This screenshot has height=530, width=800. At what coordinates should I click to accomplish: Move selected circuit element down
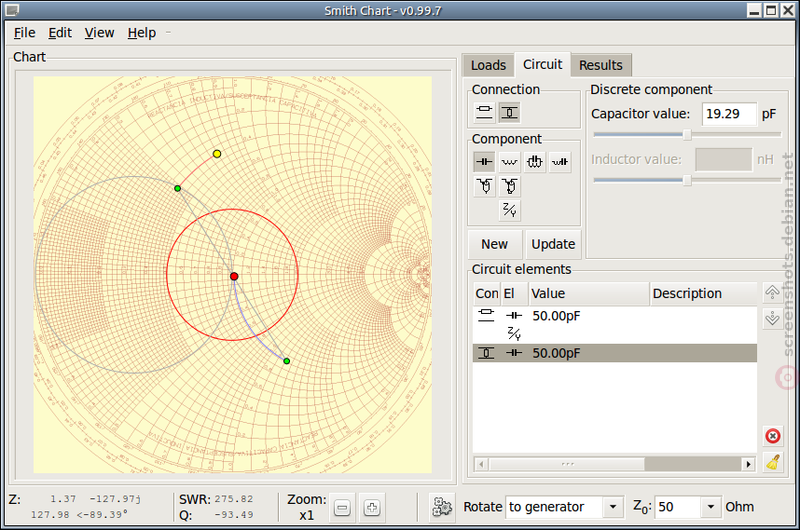(x=772, y=318)
